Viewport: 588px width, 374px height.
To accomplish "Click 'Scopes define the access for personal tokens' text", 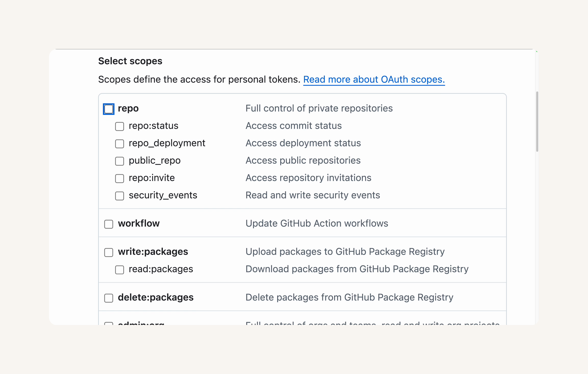I will [x=199, y=79].
